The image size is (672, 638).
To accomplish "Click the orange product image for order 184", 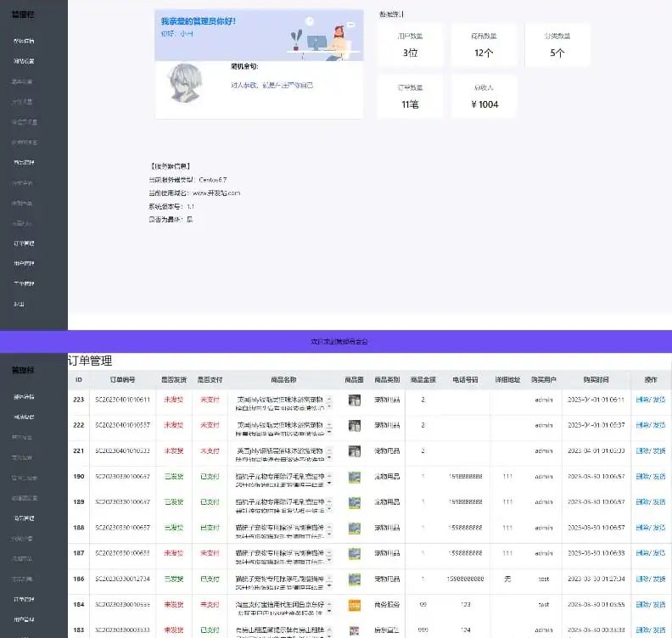I will pyautogui.click(x=355, y=604).
